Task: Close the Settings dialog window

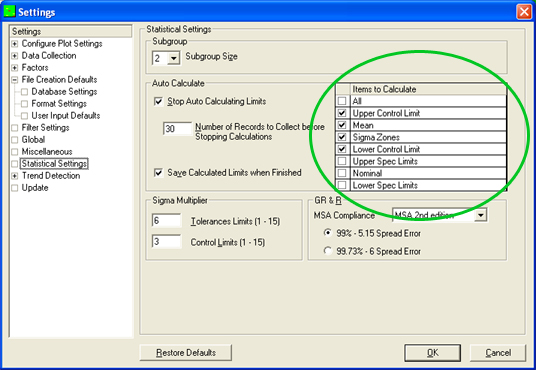Action: pos(524,12)
